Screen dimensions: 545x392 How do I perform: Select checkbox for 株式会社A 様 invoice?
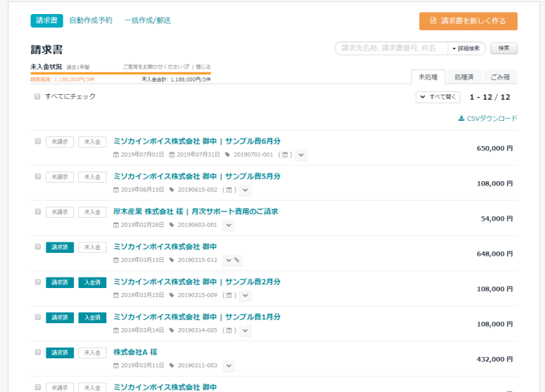point(38,352)
